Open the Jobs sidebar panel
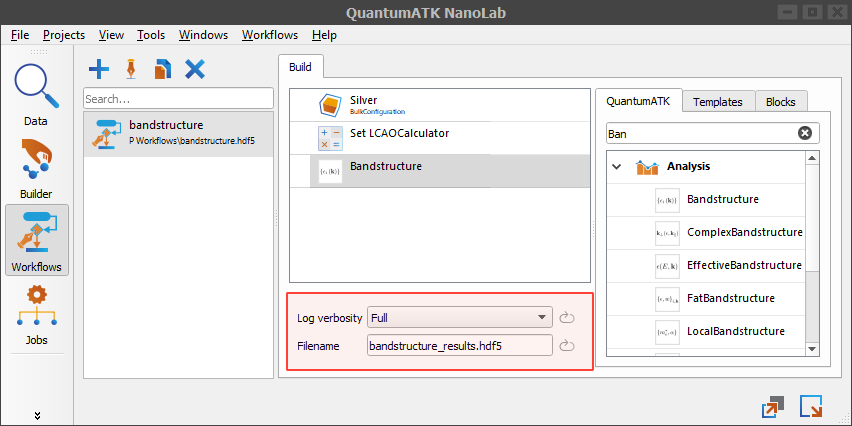The image size is (852, 426). (36, 315)
